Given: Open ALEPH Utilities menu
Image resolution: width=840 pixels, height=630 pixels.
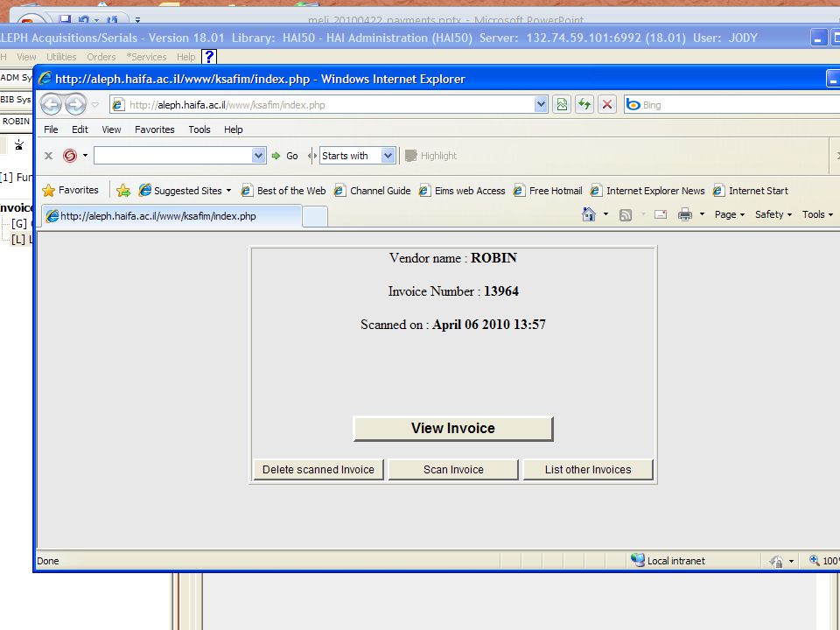Looking at the screenshot, I should click(61, 57).
